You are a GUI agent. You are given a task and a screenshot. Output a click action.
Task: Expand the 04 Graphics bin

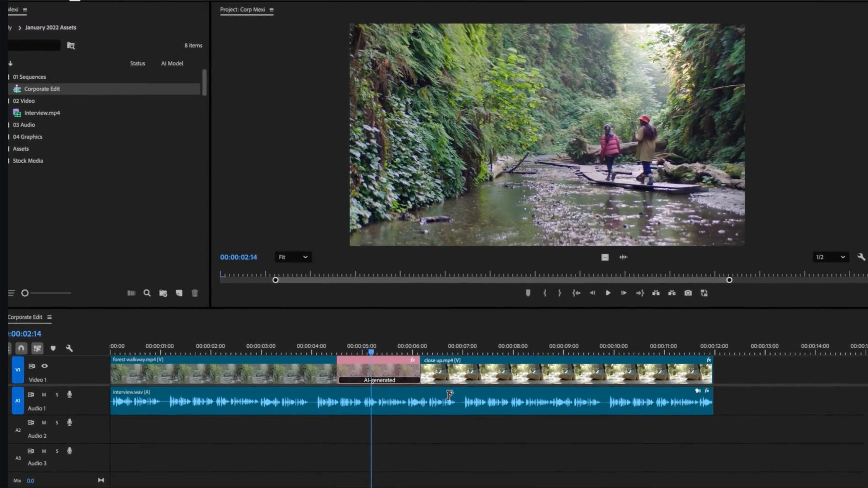(x=9, y=137)
